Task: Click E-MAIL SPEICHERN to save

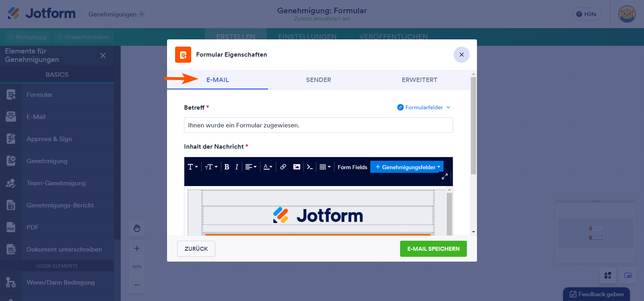Action: pyautogui.click(x=433, y=249)
